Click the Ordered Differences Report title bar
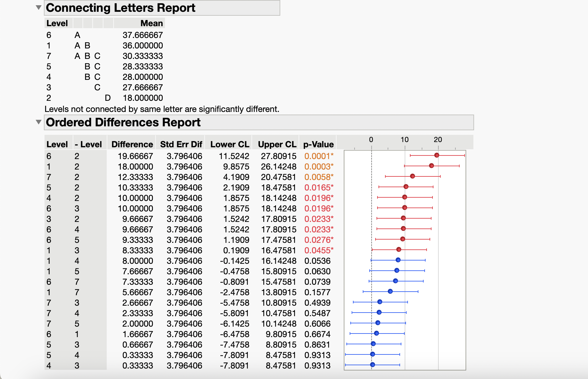The width and height of the screenshot is (588, 379). pos(123,123)
